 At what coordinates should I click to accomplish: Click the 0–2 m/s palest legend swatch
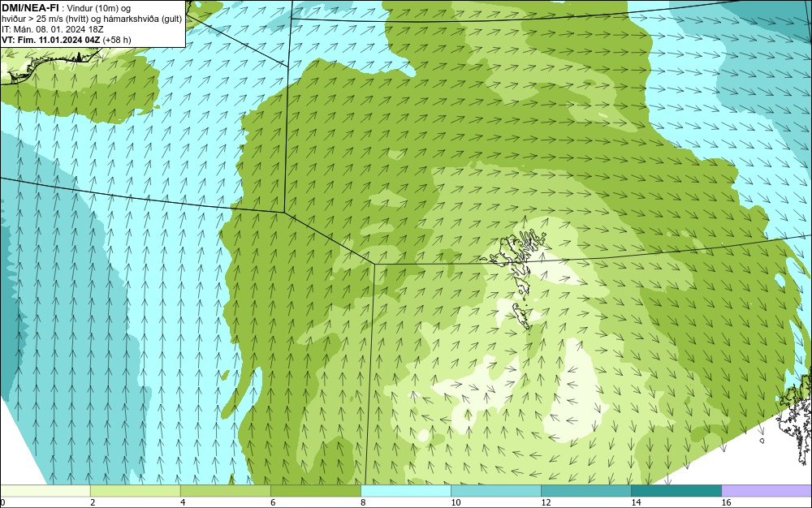(45, 490)
